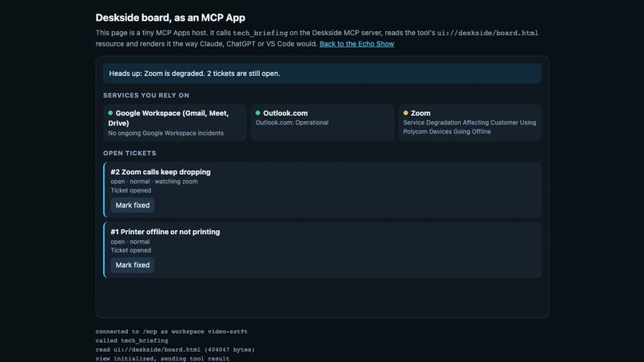Screen dimensions: 644x362
Task: Click the 'SERVICES YOU RELY ON' heading
Action: click(x=146, y=95)
